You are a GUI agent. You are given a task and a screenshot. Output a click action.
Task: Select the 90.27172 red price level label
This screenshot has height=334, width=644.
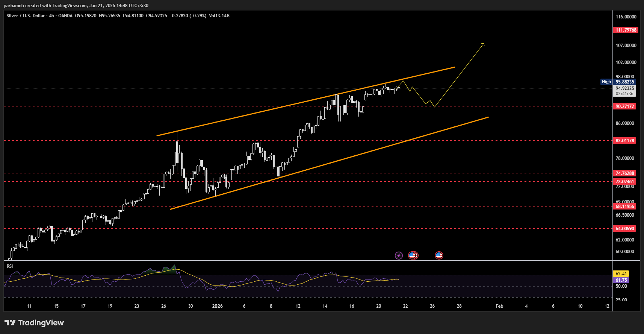(x=624, y=106)
